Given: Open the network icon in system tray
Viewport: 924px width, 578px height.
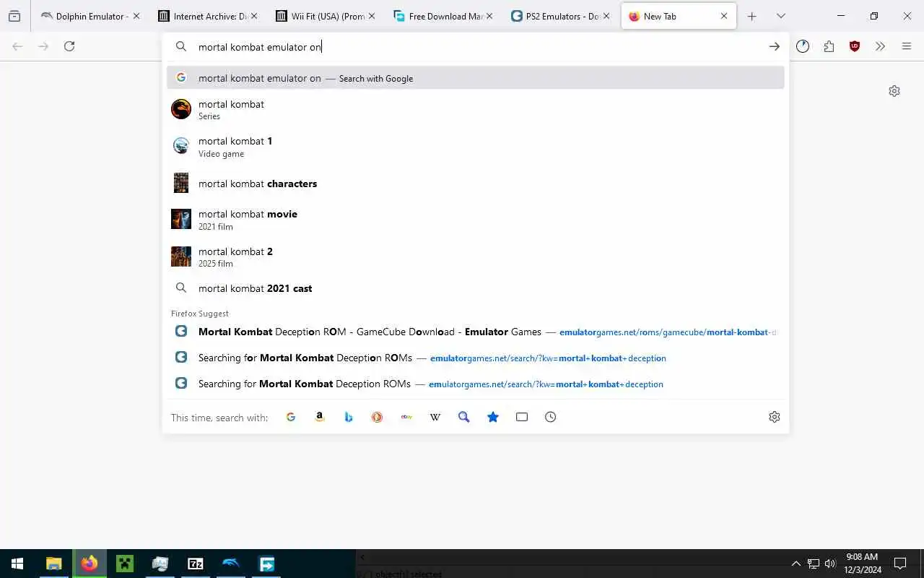Looking at the screenshot, I should click(814, 564).
